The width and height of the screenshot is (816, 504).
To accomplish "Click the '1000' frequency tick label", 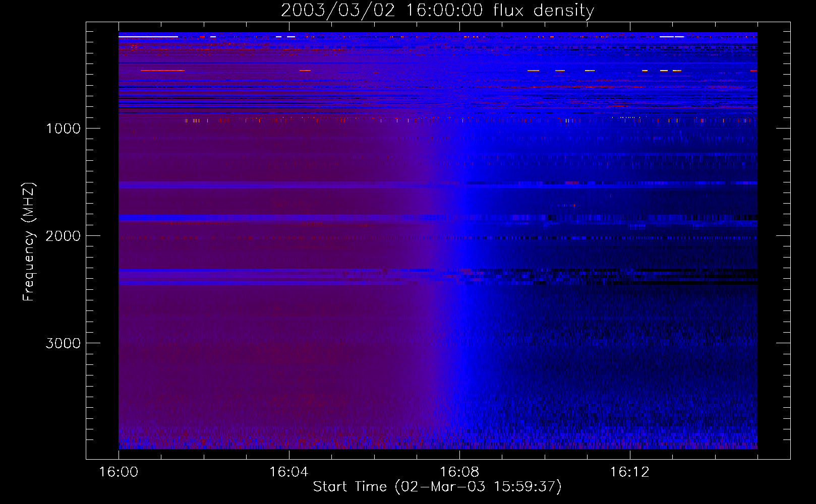I will coord(63,129).
